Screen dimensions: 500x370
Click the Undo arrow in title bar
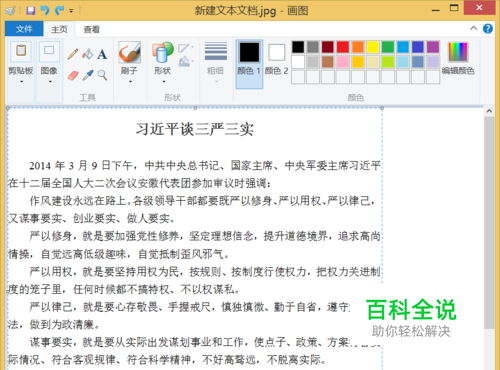click(x=45, y=11)
